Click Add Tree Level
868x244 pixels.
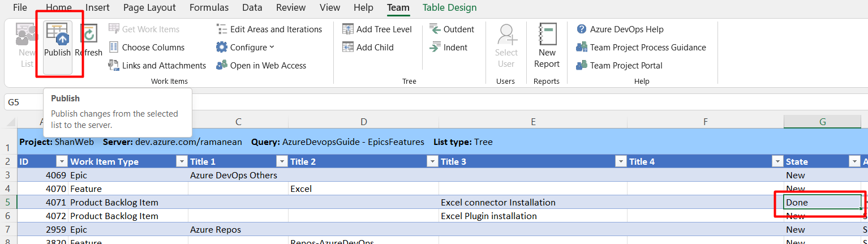coord(377,29)
